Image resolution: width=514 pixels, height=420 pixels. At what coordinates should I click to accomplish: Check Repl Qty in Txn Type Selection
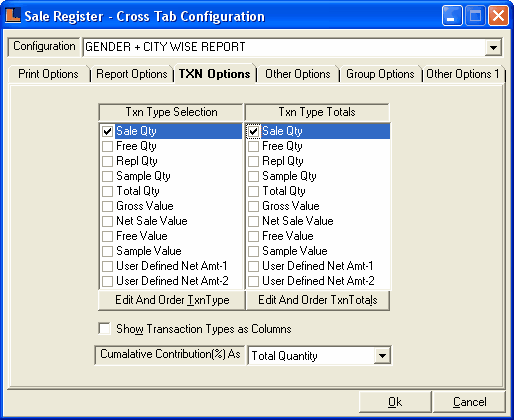pos(107,161)
